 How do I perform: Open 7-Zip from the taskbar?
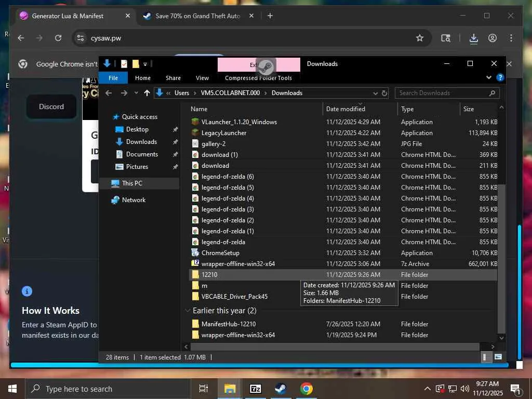pos(255,389)
